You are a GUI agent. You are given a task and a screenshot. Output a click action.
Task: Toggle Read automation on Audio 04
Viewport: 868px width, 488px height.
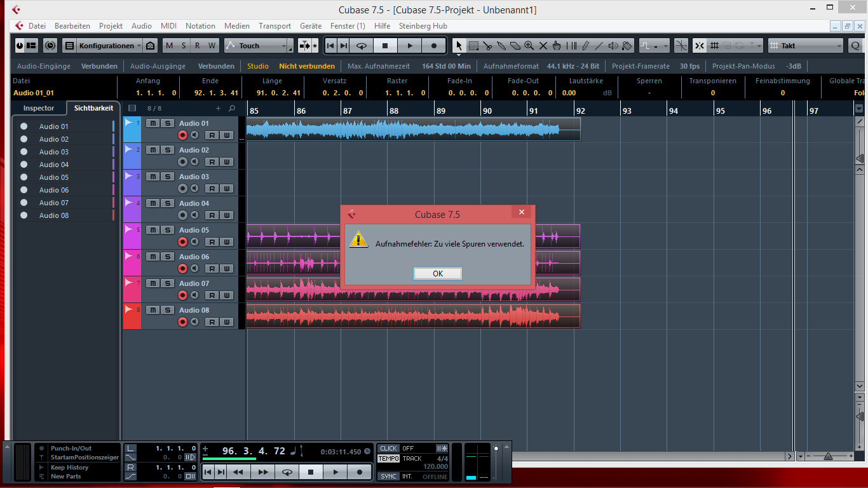click(211, 215)
